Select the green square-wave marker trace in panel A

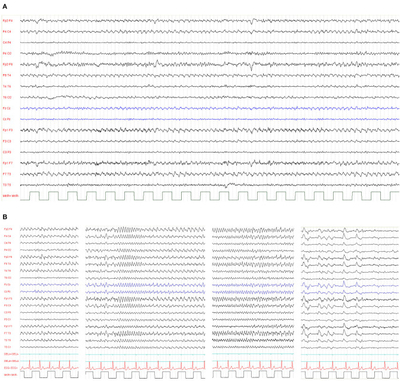pyautogui.click(x=210, y=196)
